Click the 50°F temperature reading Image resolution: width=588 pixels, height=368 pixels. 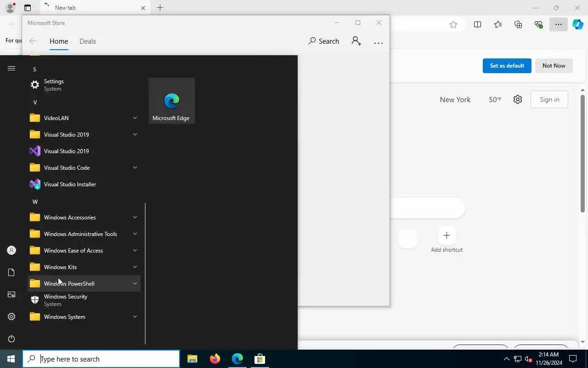495,99
